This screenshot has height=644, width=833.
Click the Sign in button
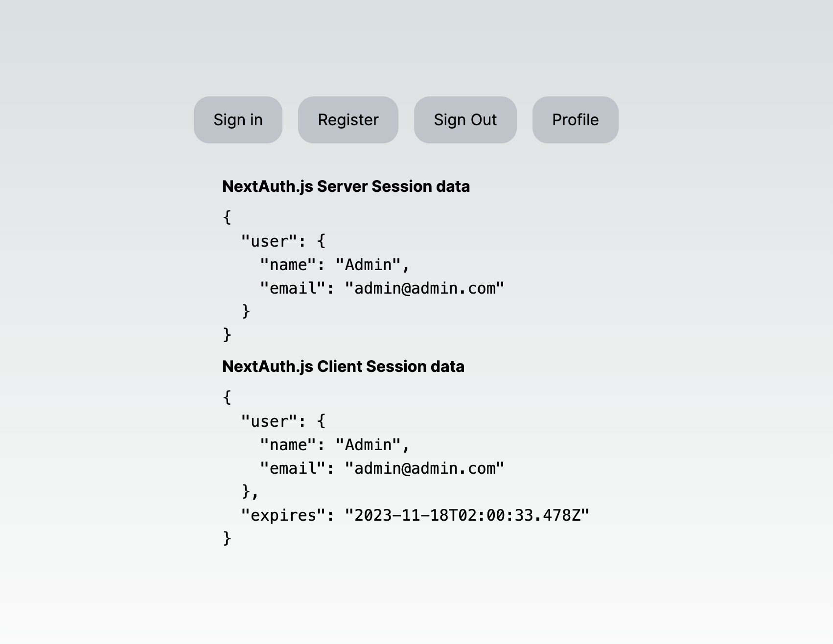tap(238, 120)
